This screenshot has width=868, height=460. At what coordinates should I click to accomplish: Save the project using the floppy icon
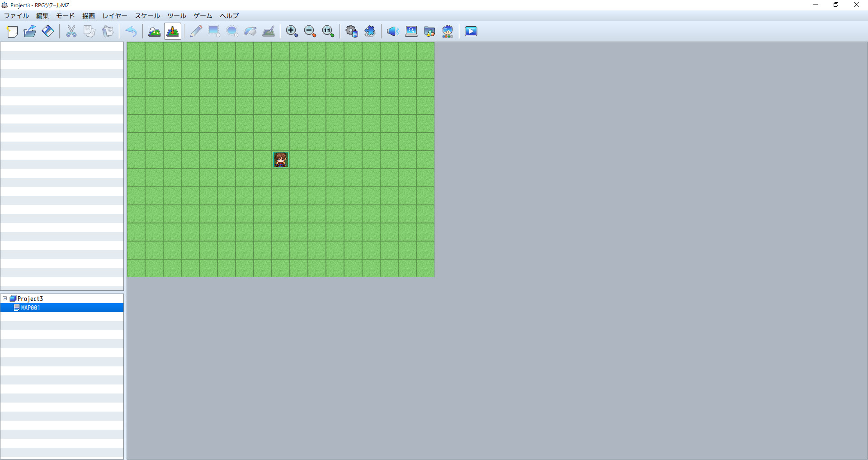coord(48,31)
